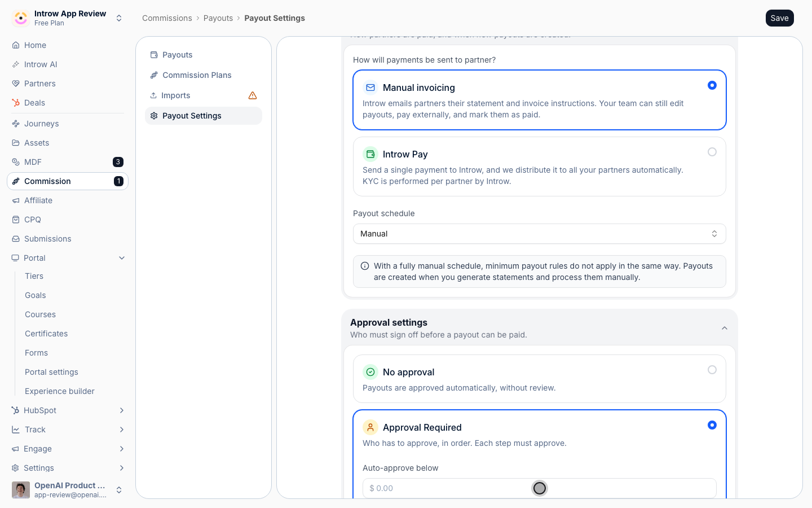Click the No approval checkmark icon

(370, 372)
